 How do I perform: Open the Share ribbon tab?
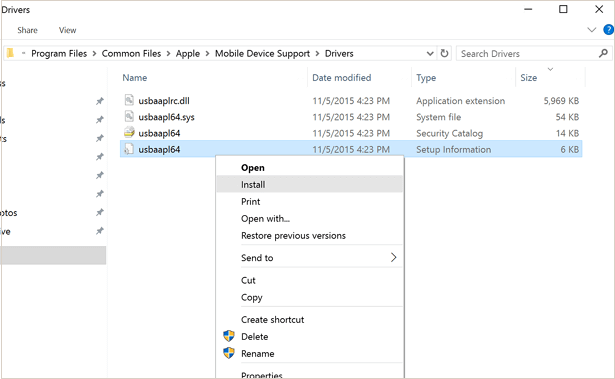27,30
